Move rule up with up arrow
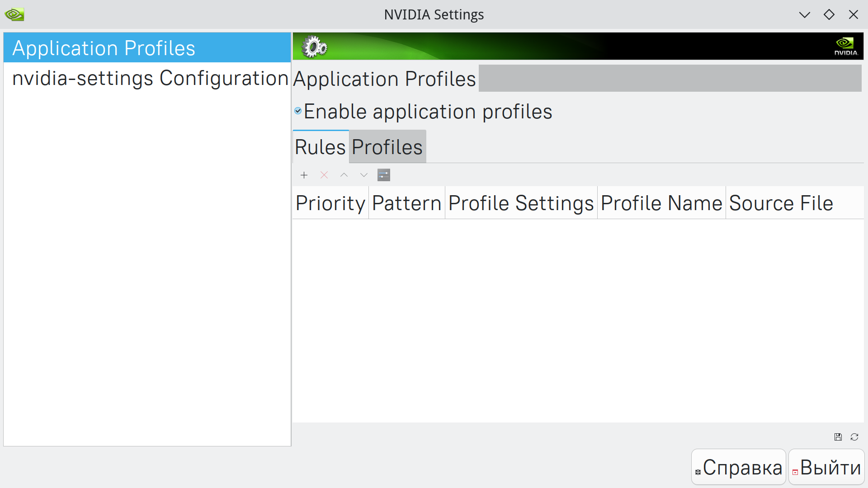 click(x=344, y=175)
